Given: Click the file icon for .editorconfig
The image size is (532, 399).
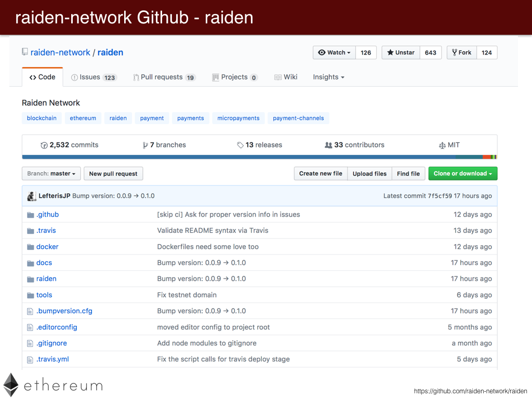Looking at the screenshot, I should pos(30,327).
